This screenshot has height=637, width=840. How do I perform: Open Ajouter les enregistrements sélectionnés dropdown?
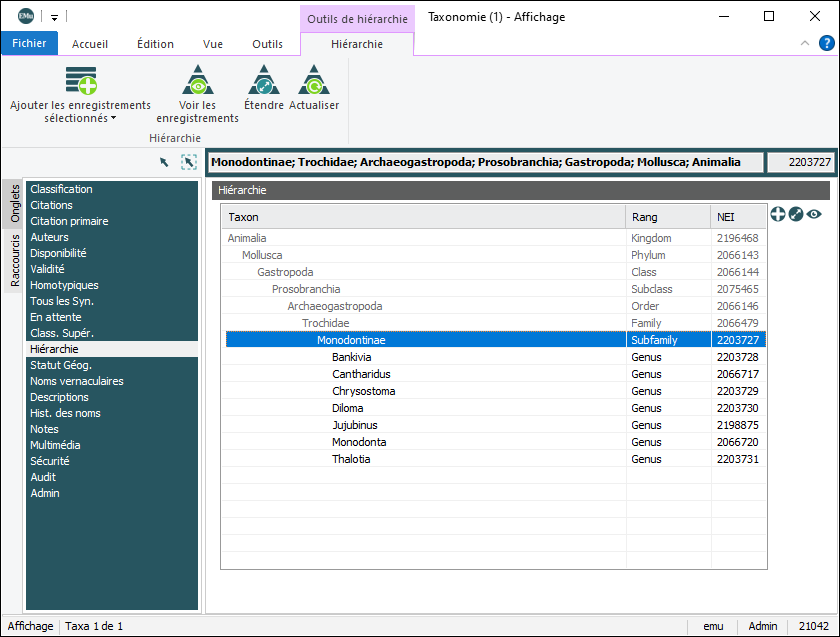pyautogui.click(x=80, y=118)
